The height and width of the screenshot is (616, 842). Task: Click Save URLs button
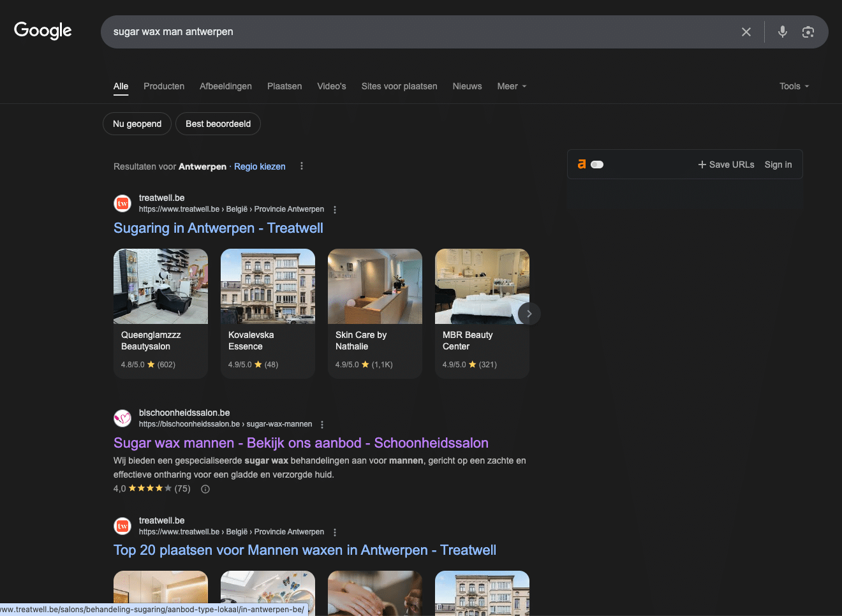(726, 165)
